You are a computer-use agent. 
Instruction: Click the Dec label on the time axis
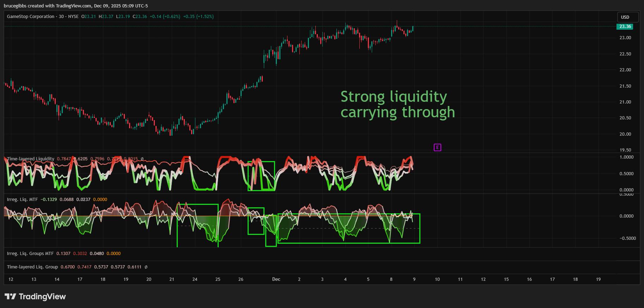(x=276, y=279)
